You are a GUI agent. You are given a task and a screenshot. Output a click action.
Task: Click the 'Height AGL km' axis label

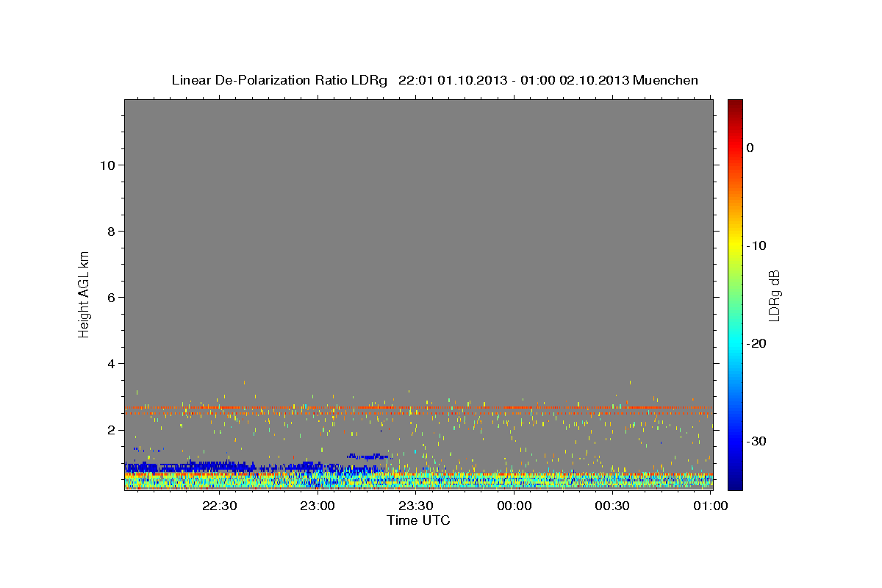[85, 294]
